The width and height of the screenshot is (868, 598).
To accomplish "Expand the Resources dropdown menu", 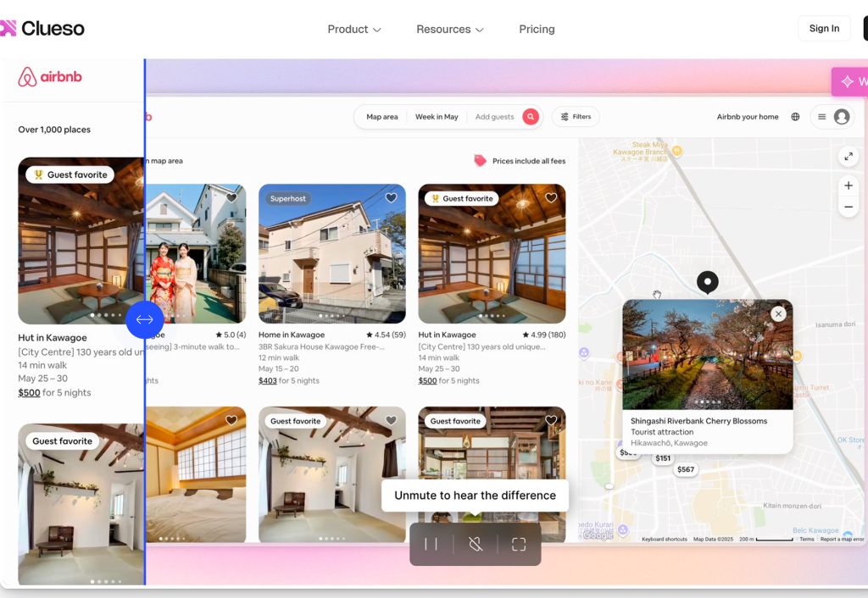I will point(449,29).
